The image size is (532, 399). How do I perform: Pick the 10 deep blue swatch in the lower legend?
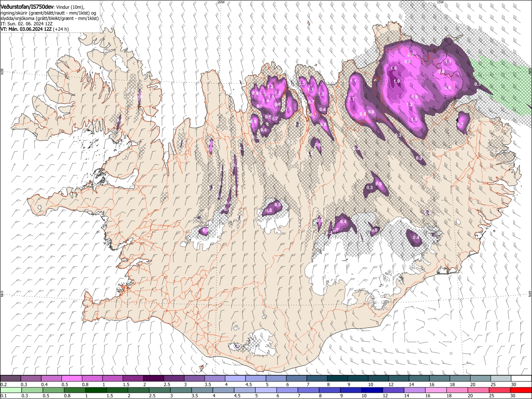point(372,390)
